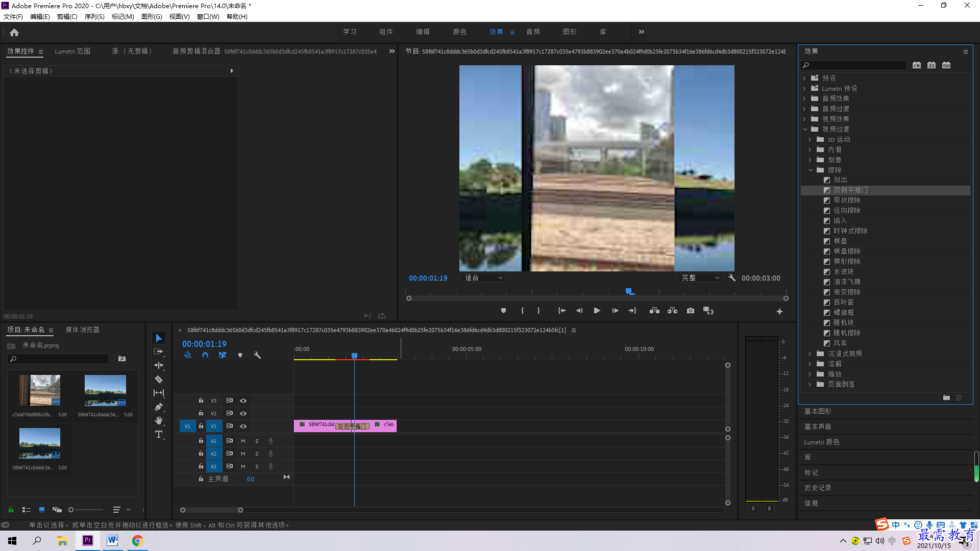The height and width of the screenshot is (551, 980).
Task: Click the Home icon
Action: pyautogui.click(x=14, y=32)
